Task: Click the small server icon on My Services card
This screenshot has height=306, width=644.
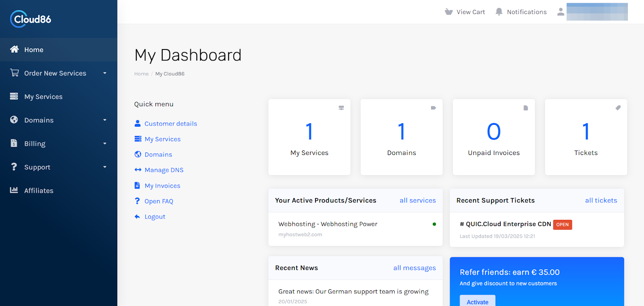Action: point(341,108)
